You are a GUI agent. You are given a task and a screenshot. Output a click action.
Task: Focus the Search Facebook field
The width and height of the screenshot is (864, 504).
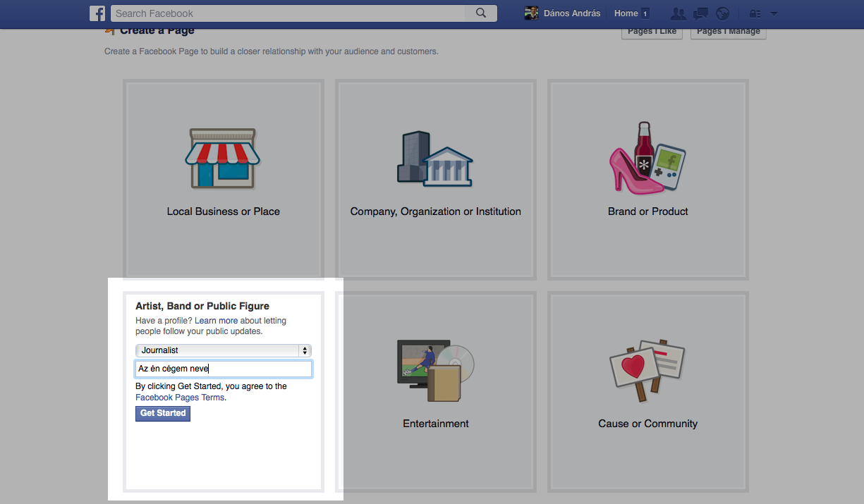(288, 13)
